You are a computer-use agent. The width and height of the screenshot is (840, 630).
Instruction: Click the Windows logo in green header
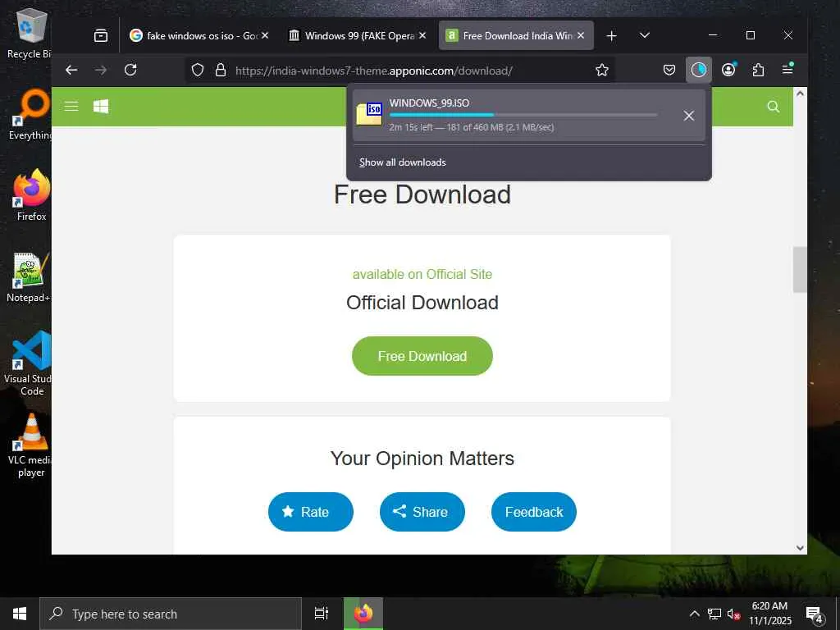(x=101, y=106)
